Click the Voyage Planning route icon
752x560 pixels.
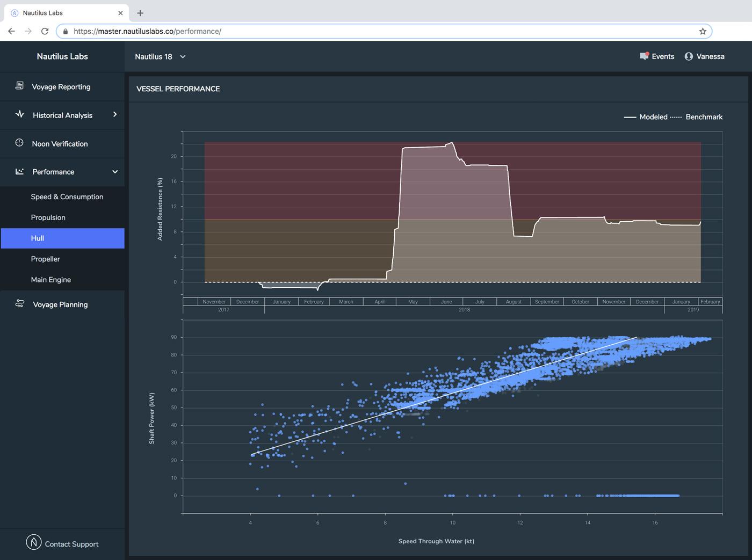point(20,304)
